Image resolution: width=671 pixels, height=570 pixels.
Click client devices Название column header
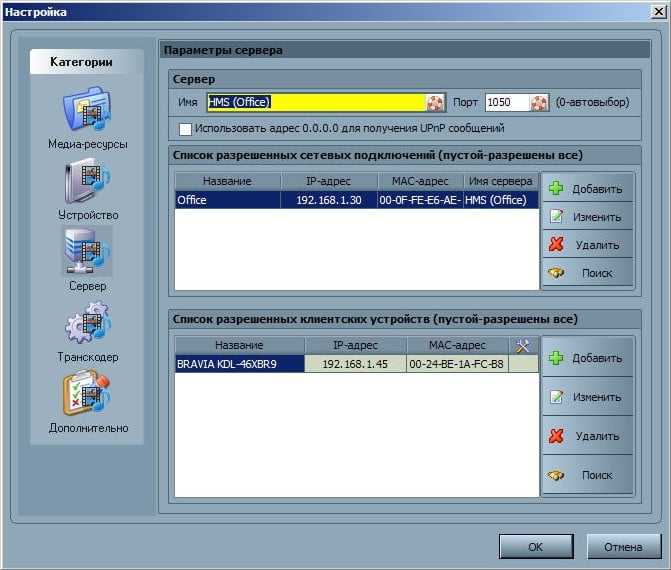point(240,345)
